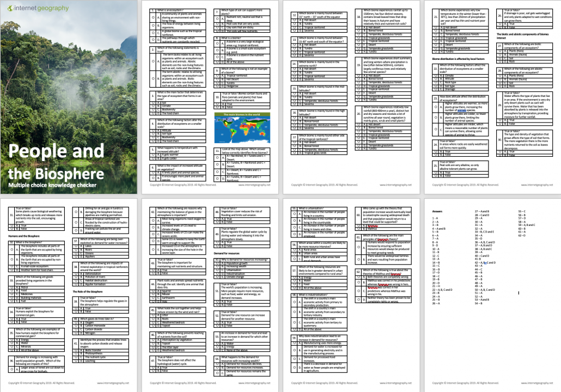Select option D for map question 11
The height and width of the screenshot is (392, 561).
tap(217, 178)
